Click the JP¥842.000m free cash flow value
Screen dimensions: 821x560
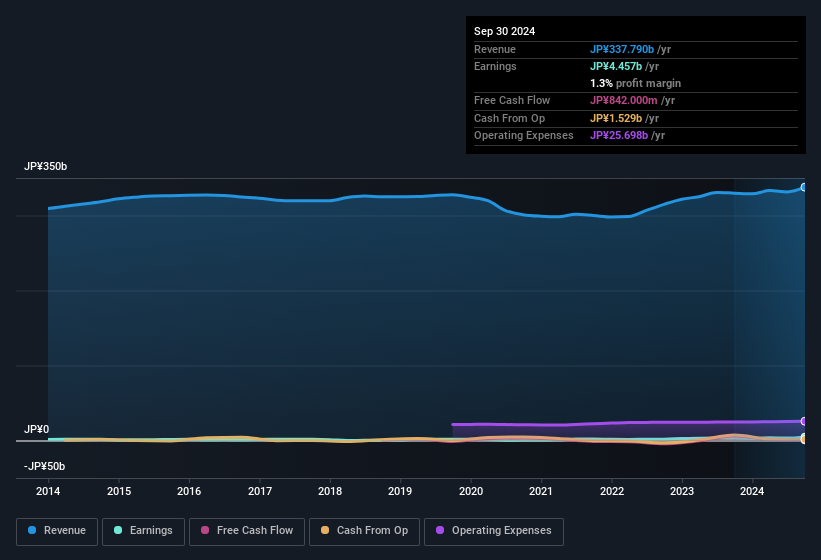click(623, 100)
